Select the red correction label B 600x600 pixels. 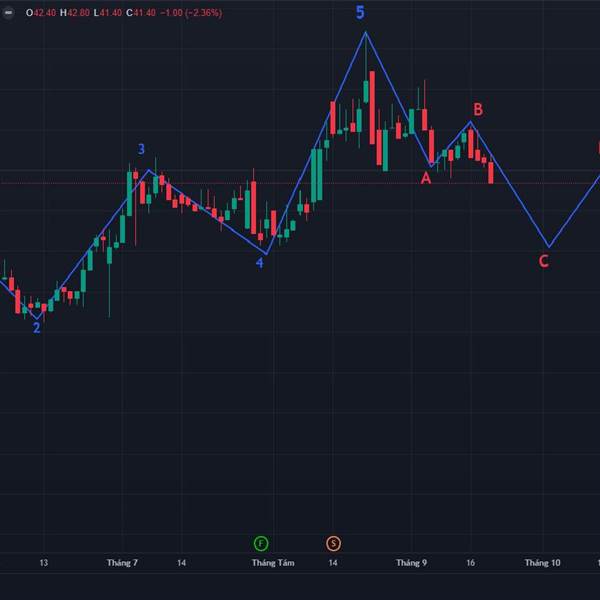[478, 109]
